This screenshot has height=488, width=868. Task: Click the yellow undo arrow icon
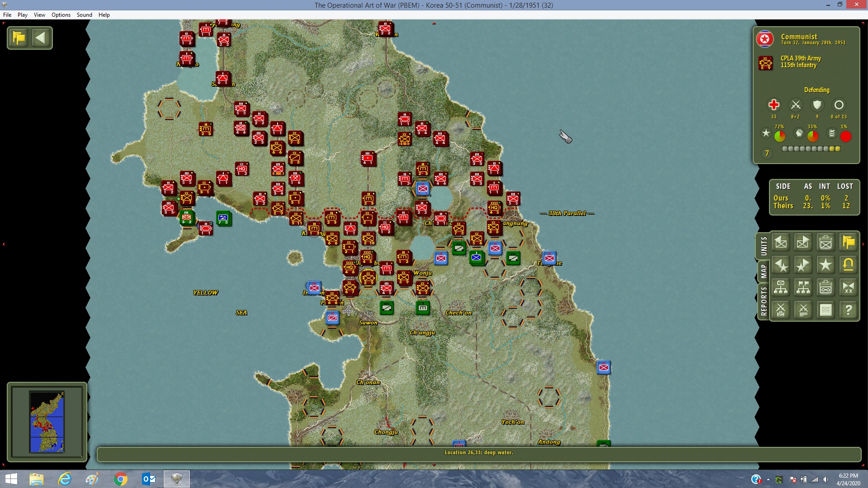pyautogui.click(x=849, y=265)
